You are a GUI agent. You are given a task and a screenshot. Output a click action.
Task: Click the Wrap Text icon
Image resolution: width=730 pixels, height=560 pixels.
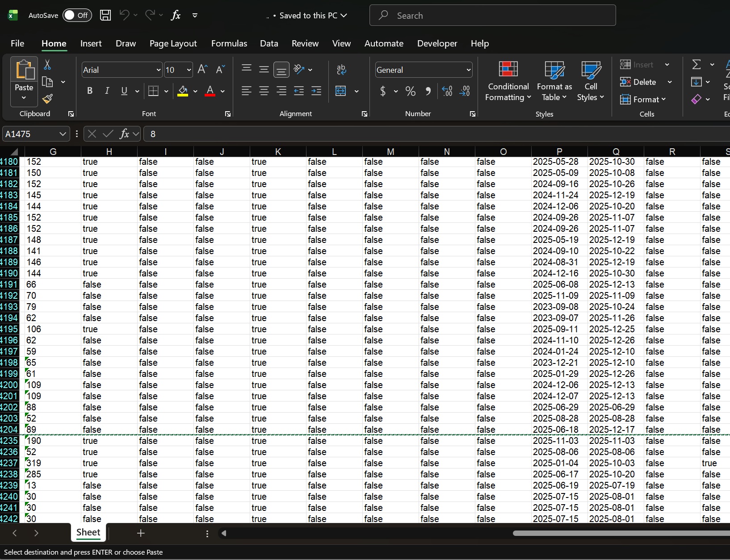(x=342, y=69)
